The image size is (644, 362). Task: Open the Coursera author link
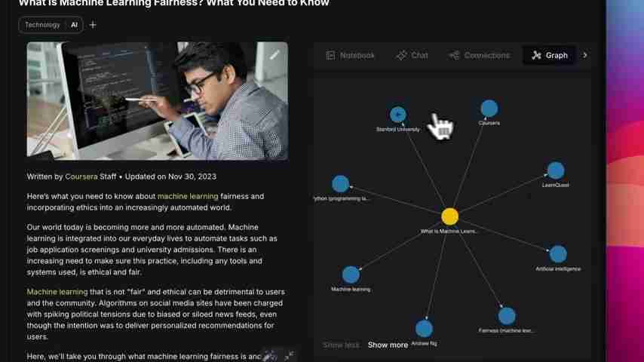[81, 176]
